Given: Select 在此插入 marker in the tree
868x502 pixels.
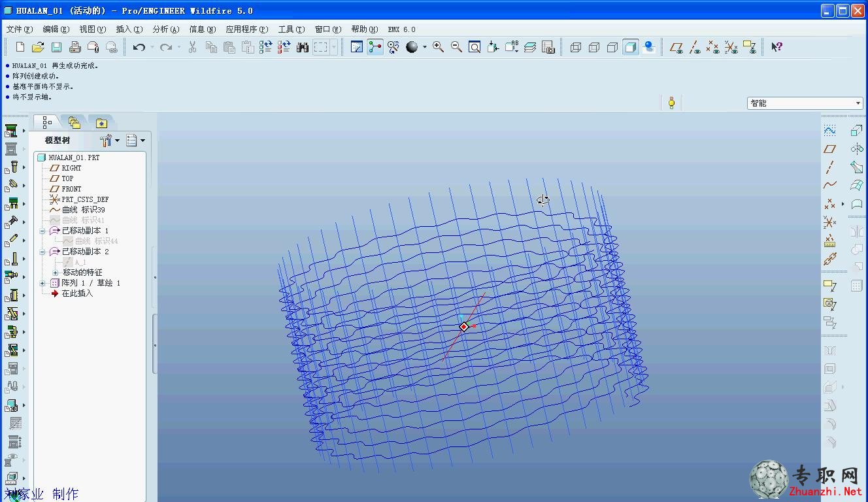Looking at the screenshot, I should 72,293.
